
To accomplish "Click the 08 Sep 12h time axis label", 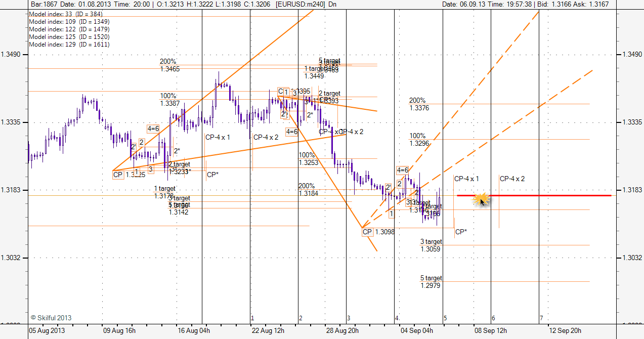I will 489,331.
